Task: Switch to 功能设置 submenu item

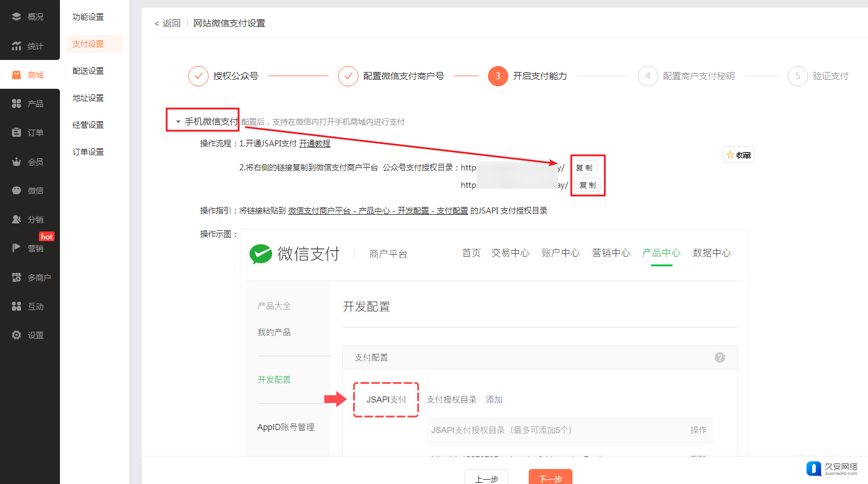Action: (x=88, y=17)
